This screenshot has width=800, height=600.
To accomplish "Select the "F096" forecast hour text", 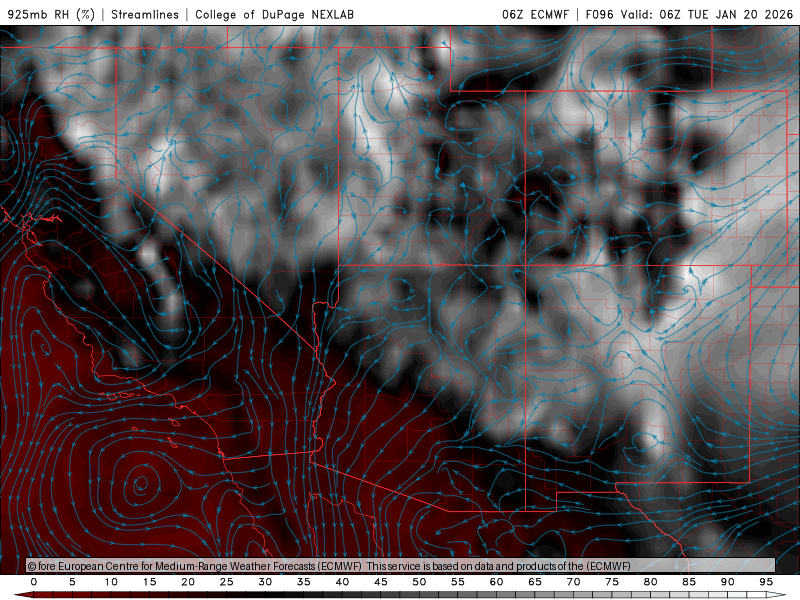I will click(599, 14).
